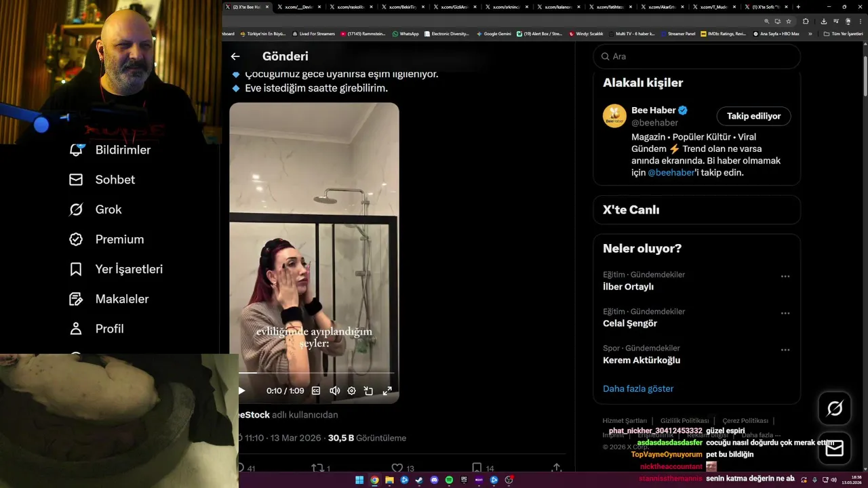Toggle picture-in-picture for video

pyautogui.click(x=368, y=390)
